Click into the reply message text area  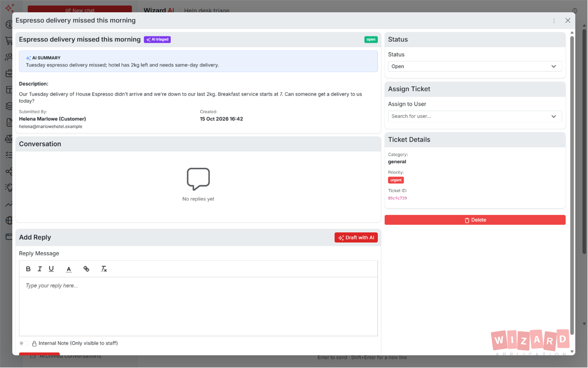click(198, 306)
